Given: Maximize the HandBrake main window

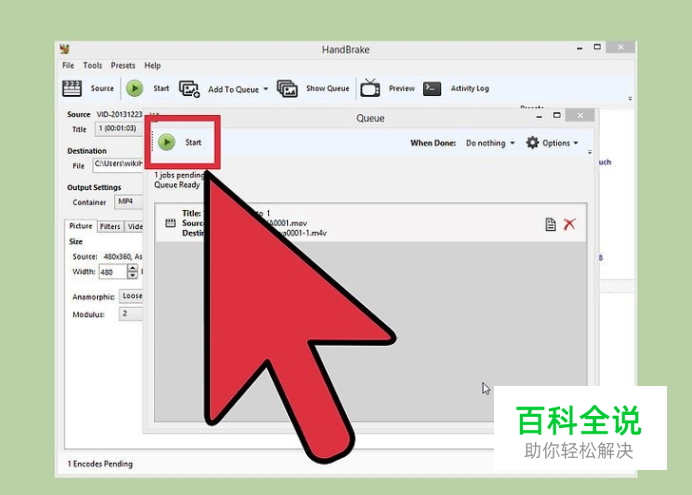Looking at the screenshot, I should 597,47.
